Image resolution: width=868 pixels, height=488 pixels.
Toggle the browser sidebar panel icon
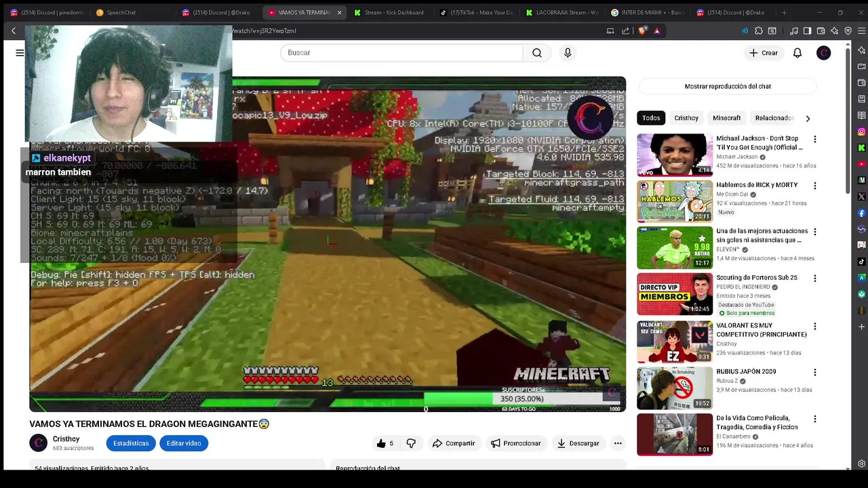[x=807, y=30]
